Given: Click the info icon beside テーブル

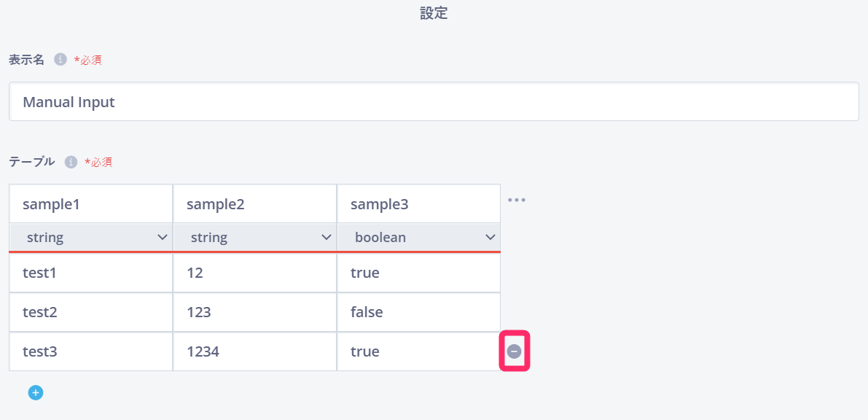Looking at the screenshot, I should (x=71, y=162).
